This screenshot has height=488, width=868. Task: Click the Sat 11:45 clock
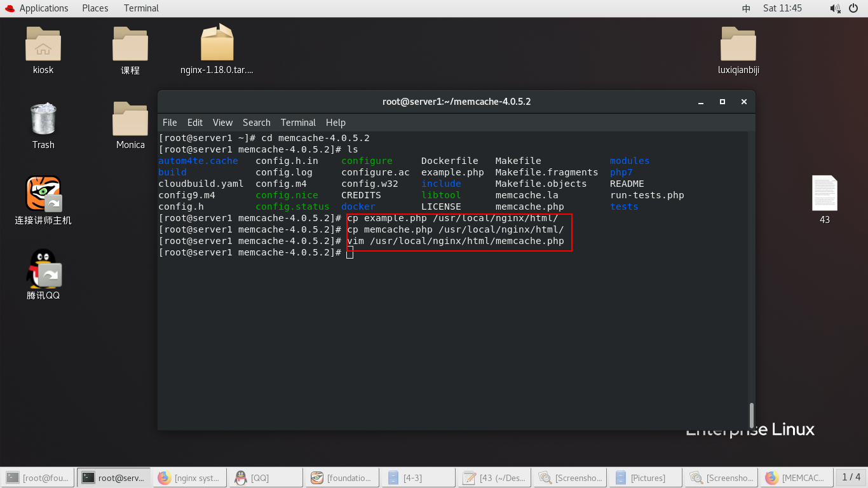(782, 8)
